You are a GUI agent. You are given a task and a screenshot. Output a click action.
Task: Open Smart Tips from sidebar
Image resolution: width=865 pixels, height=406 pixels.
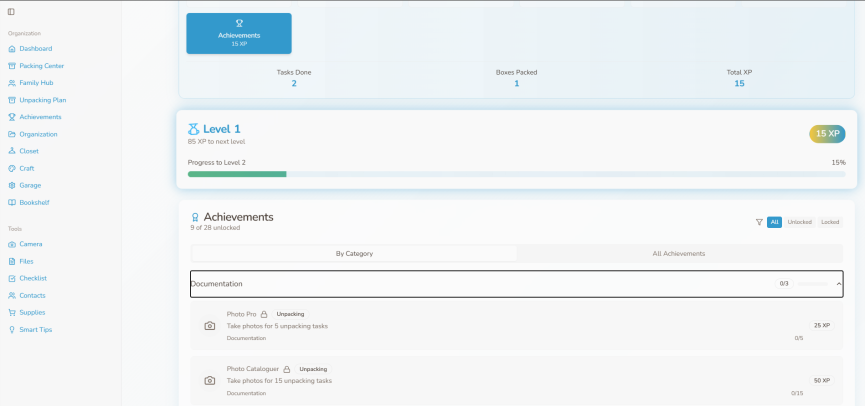tap(35, 329)
